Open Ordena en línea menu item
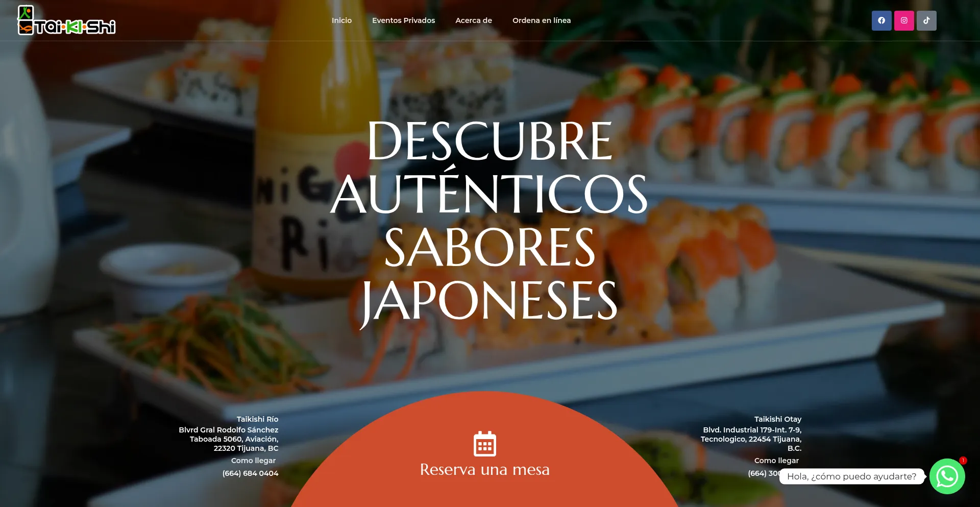This screenshot has width=980, height=507. [x=542, y=20]
